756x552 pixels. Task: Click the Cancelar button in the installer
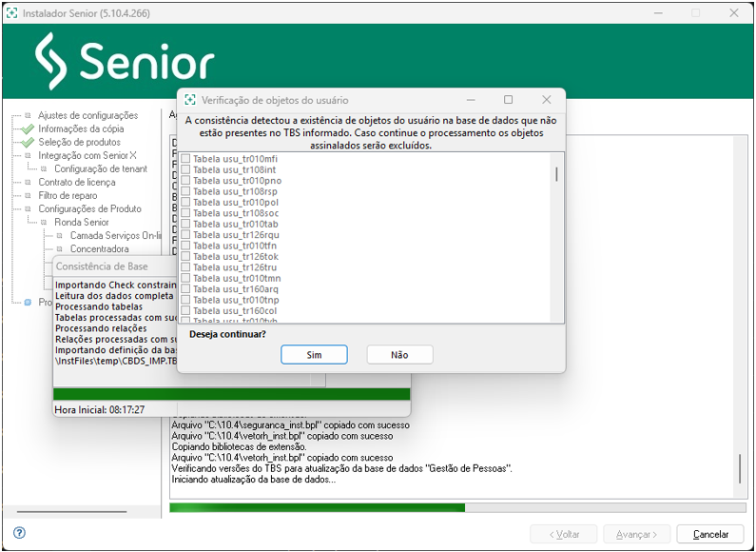coord(710,534)
